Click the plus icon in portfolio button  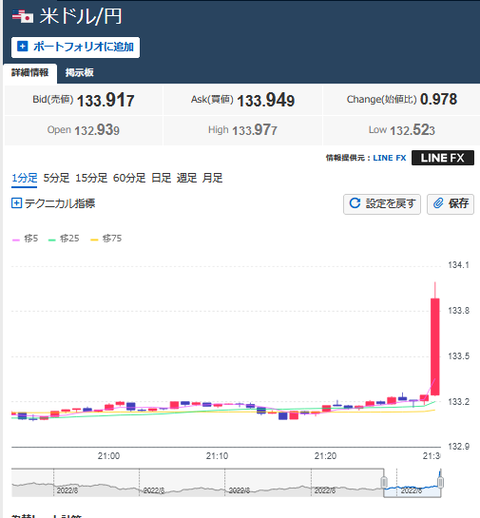tap(22, 46)
